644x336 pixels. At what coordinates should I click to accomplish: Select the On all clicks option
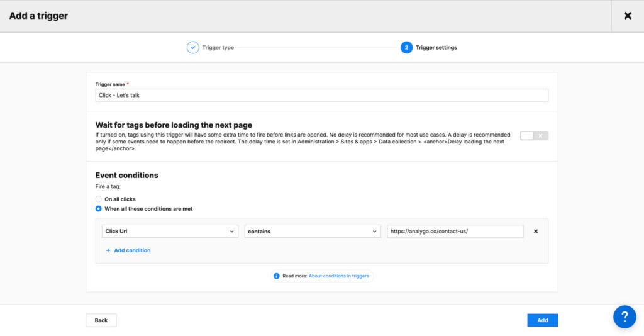(x=99, y=199)
